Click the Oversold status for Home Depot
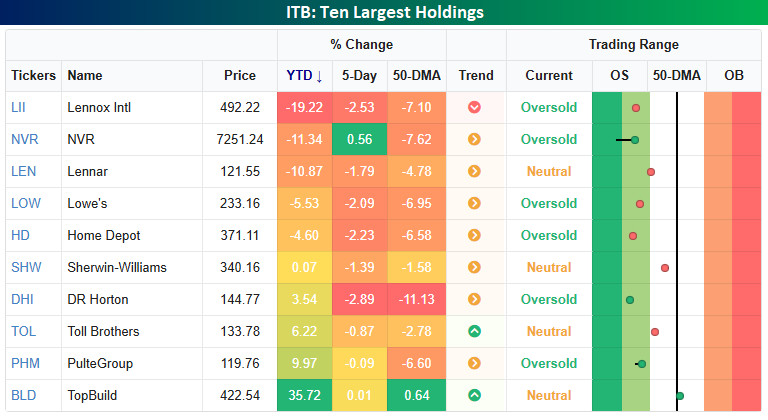This screenshot has height=420, width=768. 549,235
